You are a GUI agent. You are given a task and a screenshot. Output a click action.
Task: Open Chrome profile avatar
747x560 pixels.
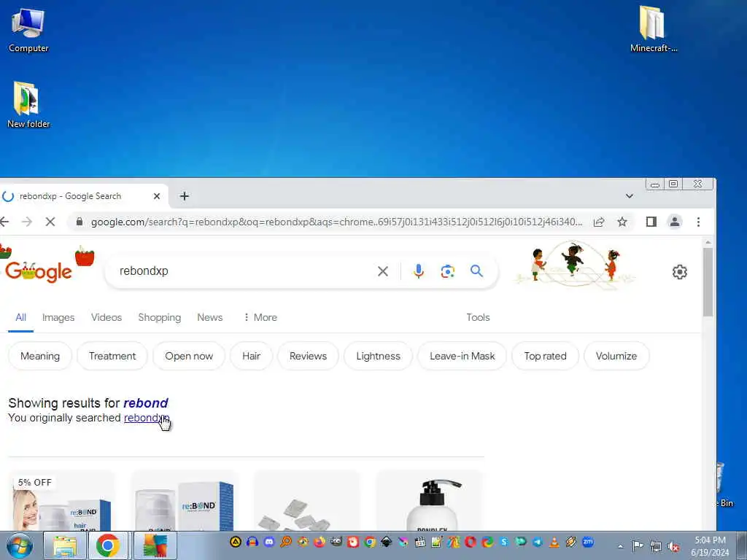tap(675, 222)
